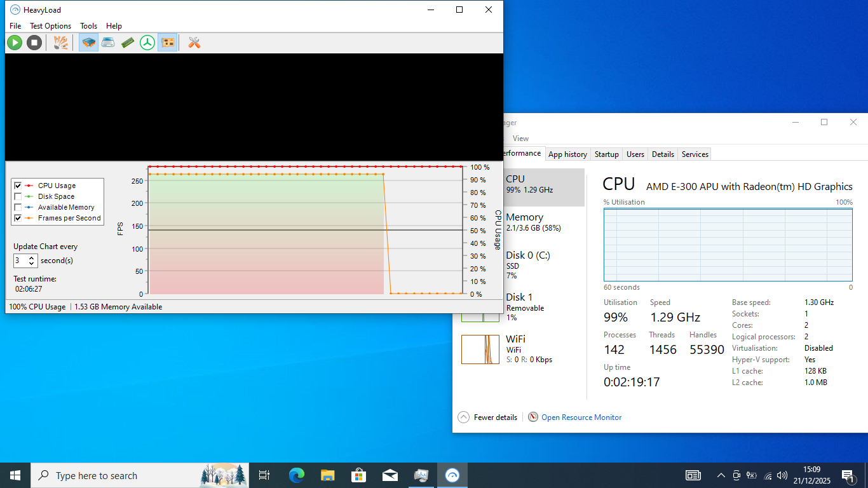This screenshot has width=868, height=488.
Task: Switch to the Startup tab in Task Manager
Action: tap(606, 154)
